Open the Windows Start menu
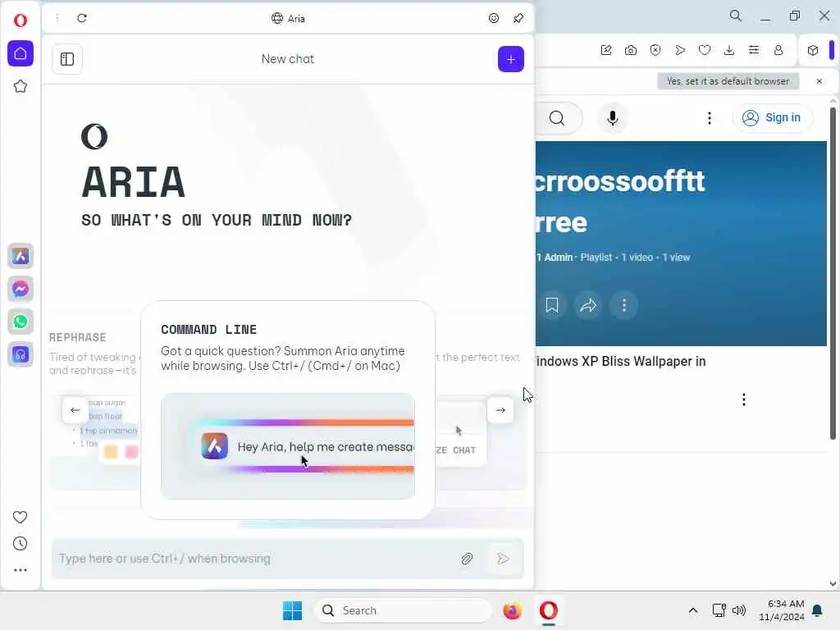 (x=293, y=610)
